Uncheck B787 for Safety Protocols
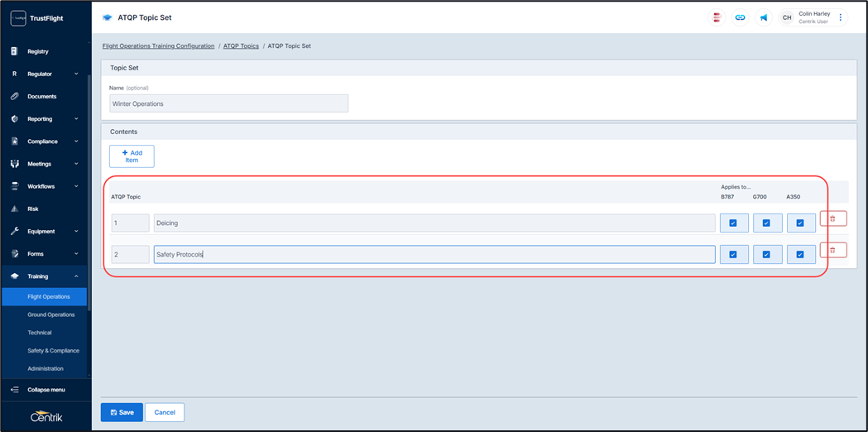 [x=733, y=255]
